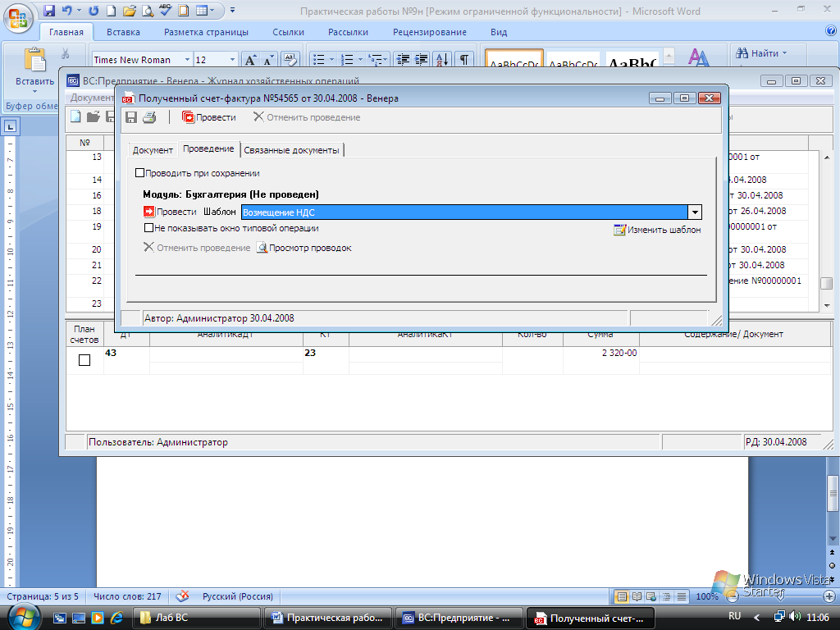Tick the План счетов row checkbox
Viewport: 840px width, 630px height.
[84, 360]
